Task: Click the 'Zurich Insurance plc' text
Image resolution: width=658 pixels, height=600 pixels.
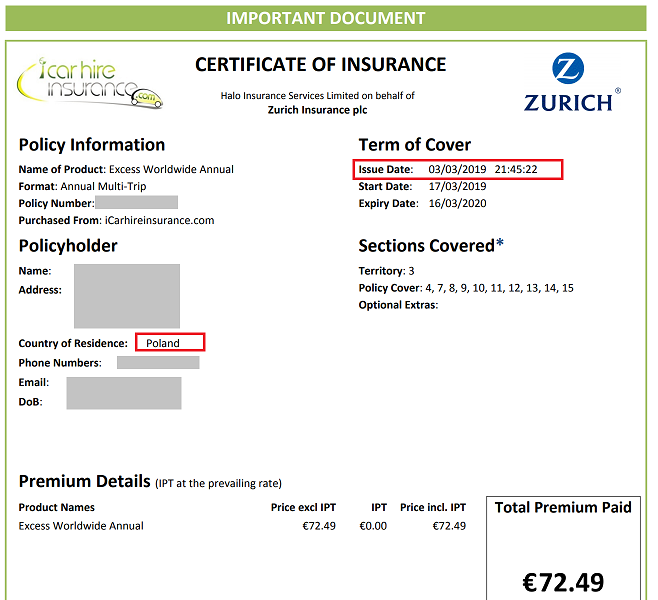Action: [x=318, y=110]
